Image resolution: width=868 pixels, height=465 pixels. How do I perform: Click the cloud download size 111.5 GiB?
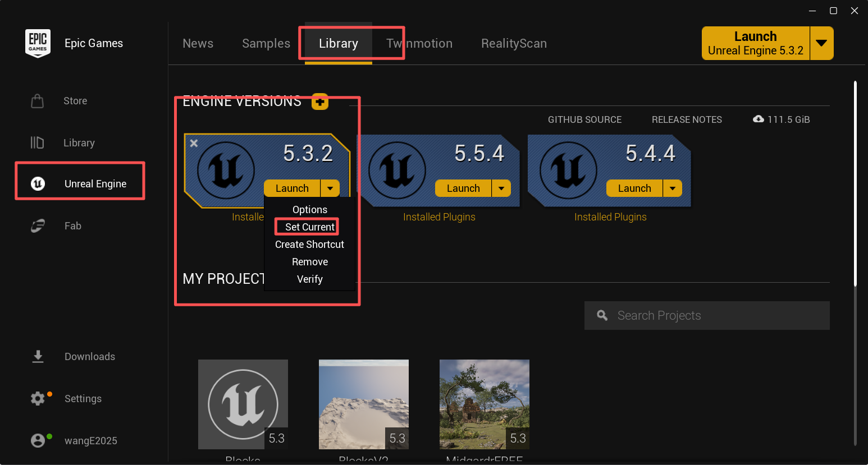point(782,119)
